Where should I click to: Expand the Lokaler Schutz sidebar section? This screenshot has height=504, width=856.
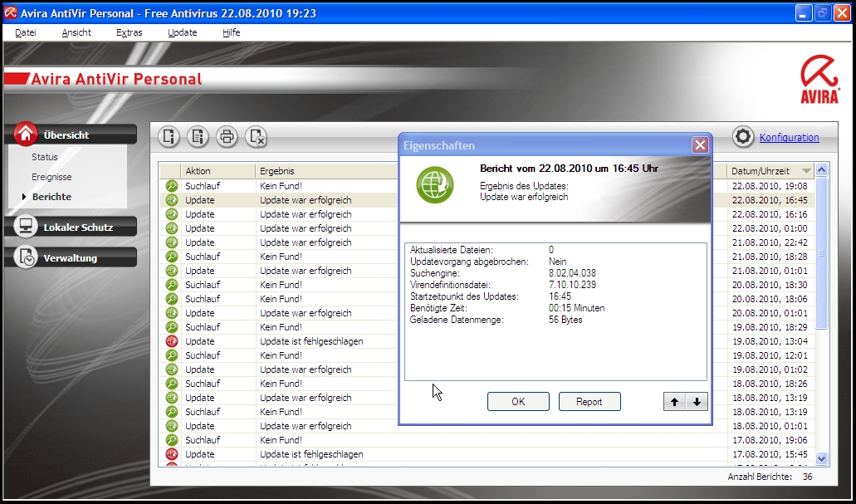coord(77,228)
